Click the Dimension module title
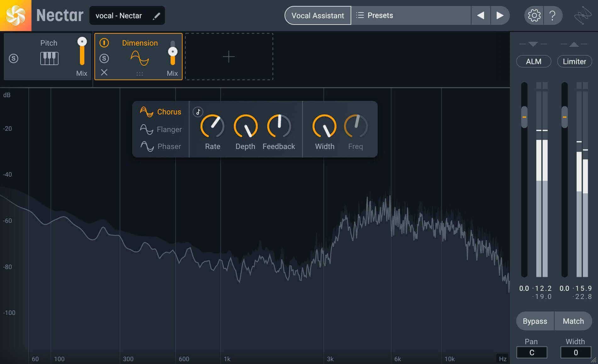 coord(140,43)
